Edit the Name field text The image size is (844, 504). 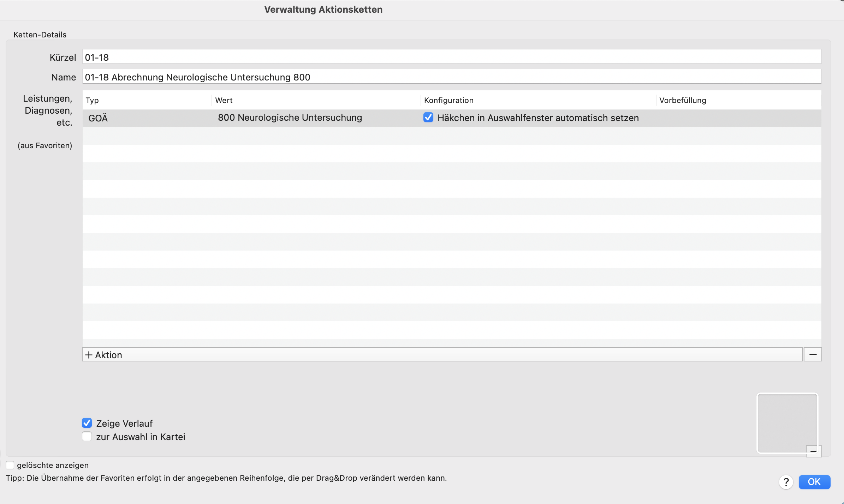pyautogui.click(x=452, y=77)
